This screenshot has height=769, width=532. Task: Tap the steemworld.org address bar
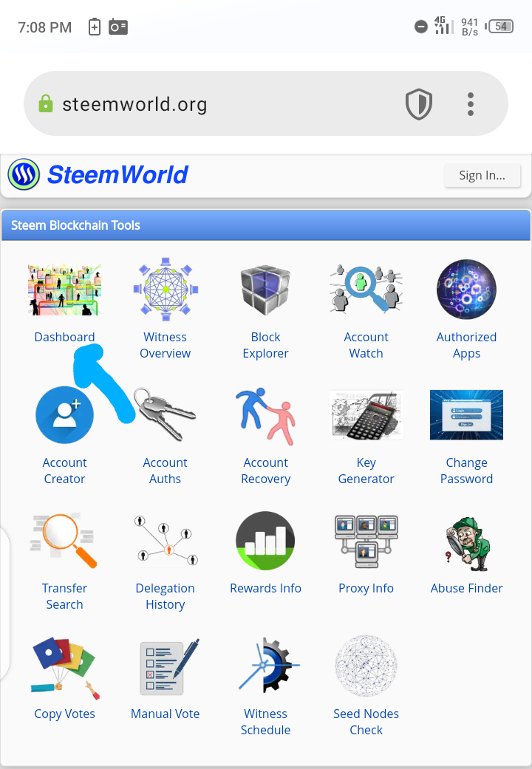[x=265, y=103]
